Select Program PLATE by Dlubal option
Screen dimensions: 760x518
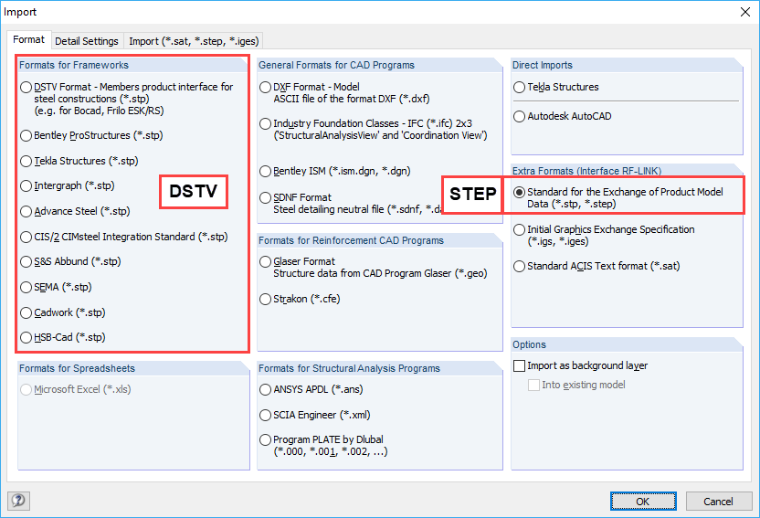click(x=265, y=440)
